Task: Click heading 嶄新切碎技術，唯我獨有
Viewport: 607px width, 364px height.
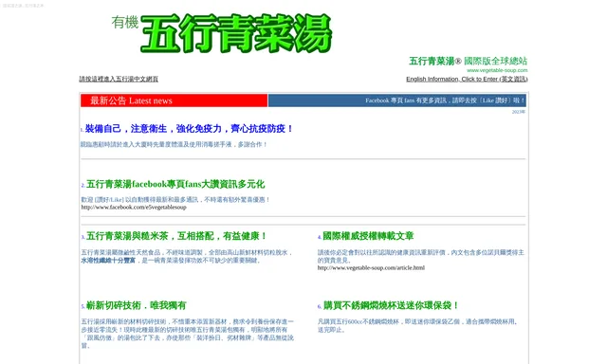Action: [136, 305]
